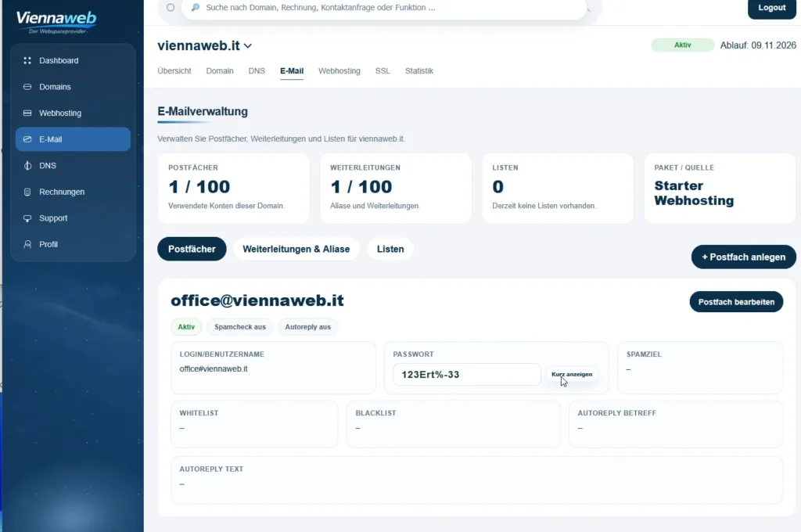801x532 pixels.
Task: Click the DNS icon in sidebar
Action: pos(27,166)
